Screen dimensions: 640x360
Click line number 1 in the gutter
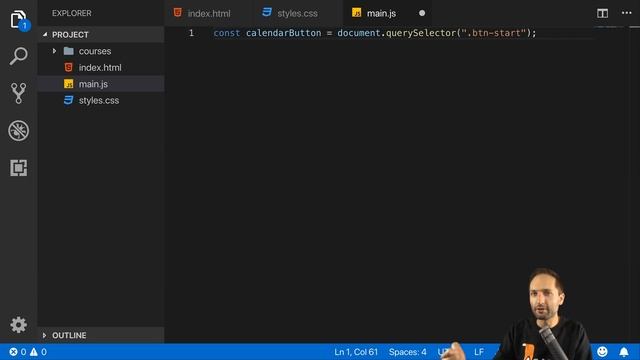[191, 33]
